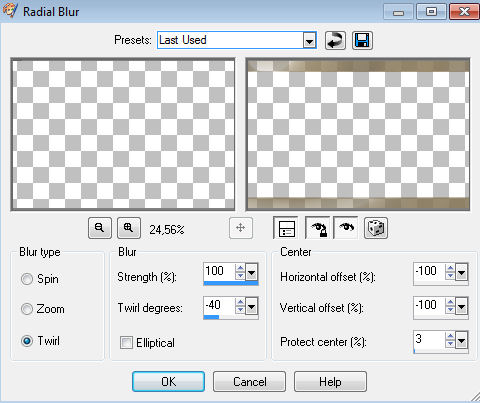Save preset with the floppy disk icon
Screen dimensions: 480x403
(362, 41)
